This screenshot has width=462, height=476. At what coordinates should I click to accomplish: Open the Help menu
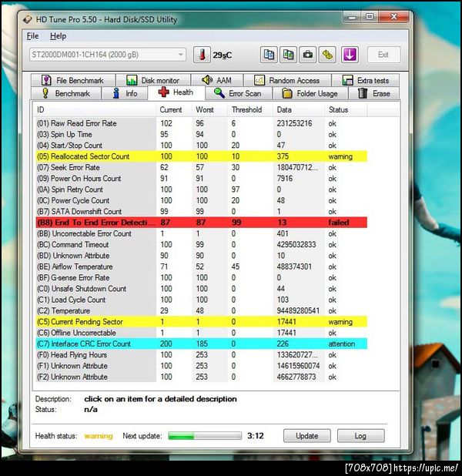tap(58, 36)
